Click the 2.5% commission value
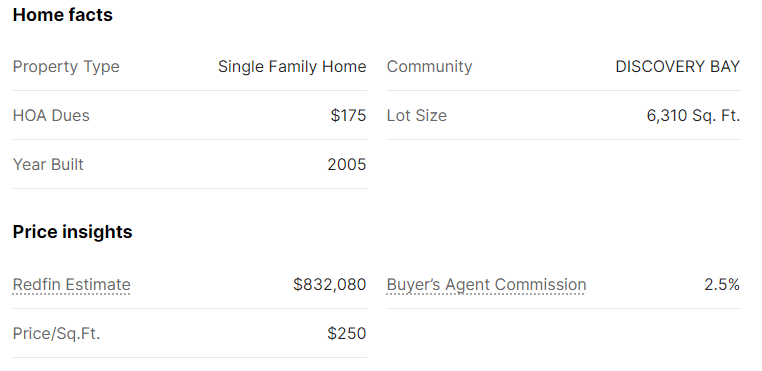The width and height of the screenshot is (762, 371). click(x=722, y=284)
